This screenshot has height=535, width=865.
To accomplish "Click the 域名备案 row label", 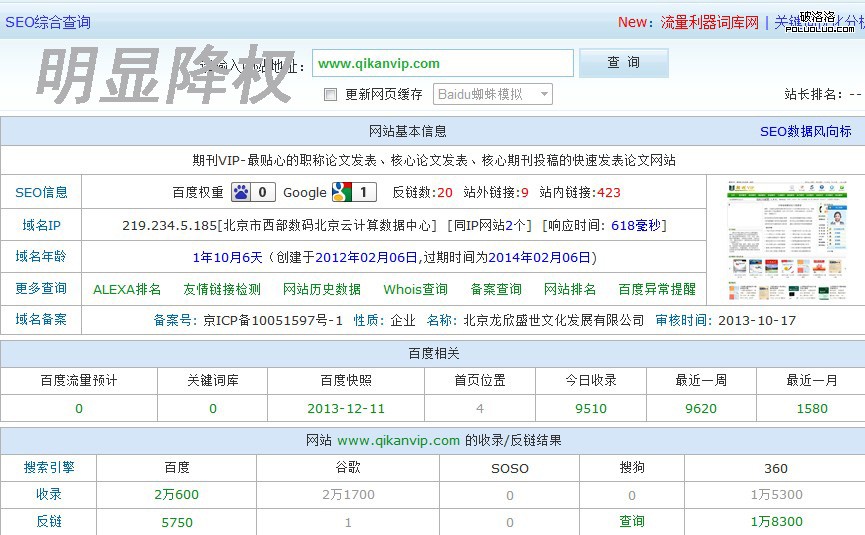I will tap(41, 319).
